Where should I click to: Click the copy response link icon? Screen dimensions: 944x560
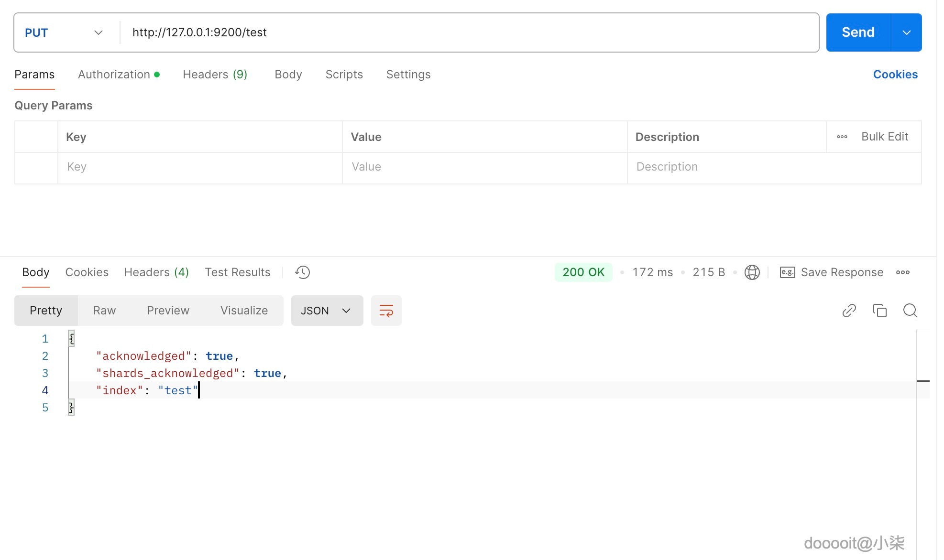(x=849, y=311)
